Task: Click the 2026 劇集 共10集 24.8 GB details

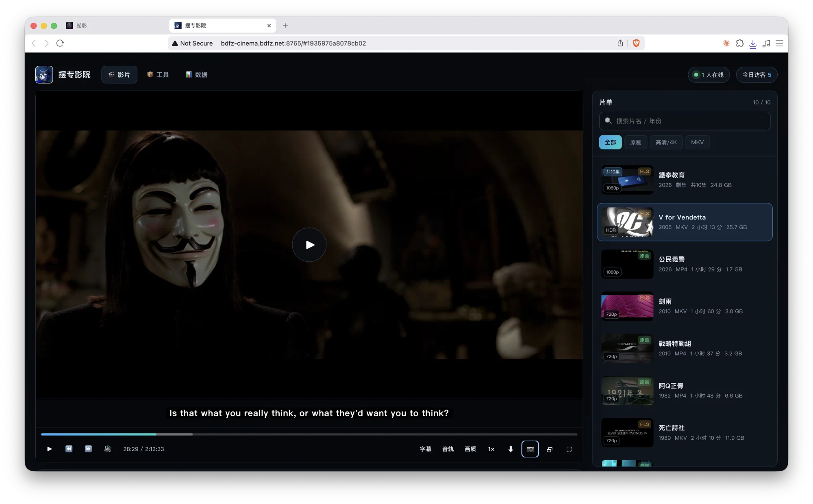Action: coord(695,185)
